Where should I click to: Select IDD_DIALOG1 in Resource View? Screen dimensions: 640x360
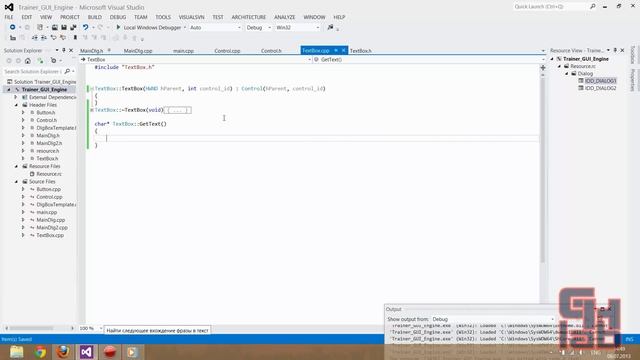600,81
